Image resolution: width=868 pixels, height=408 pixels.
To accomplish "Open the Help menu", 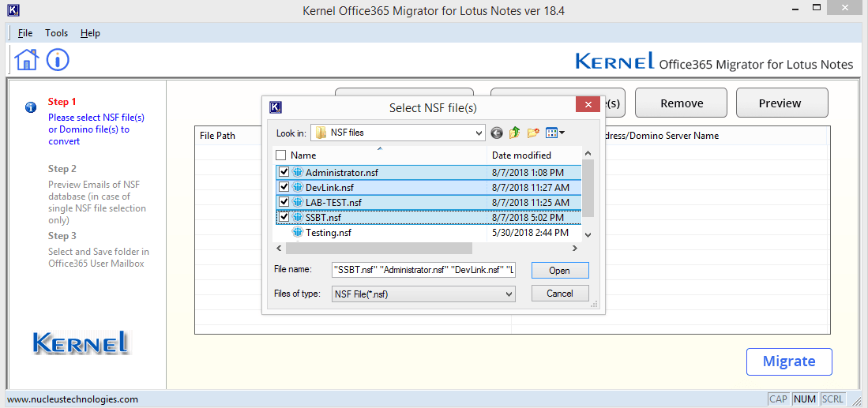I will pyautogui.click(x=90, y=33).
